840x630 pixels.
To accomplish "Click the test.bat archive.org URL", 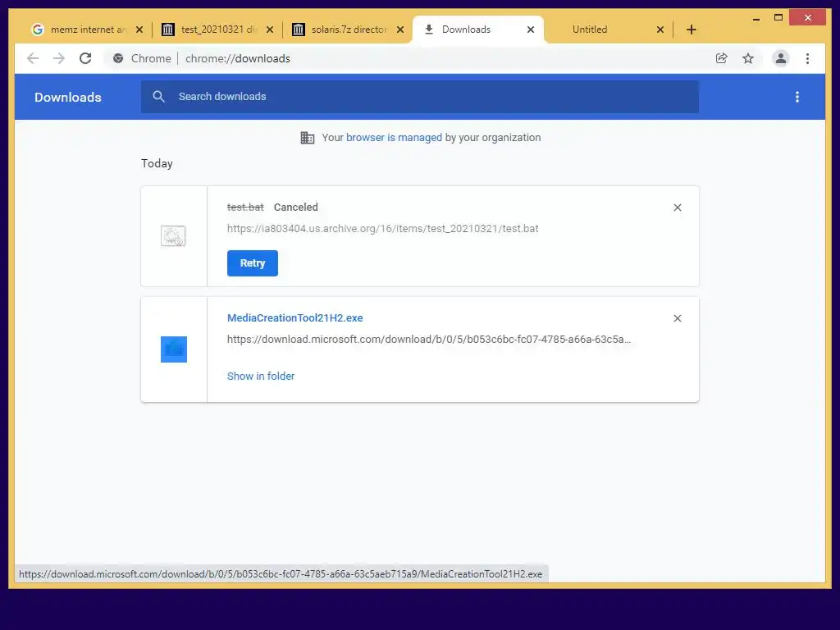I will point(382,229).
